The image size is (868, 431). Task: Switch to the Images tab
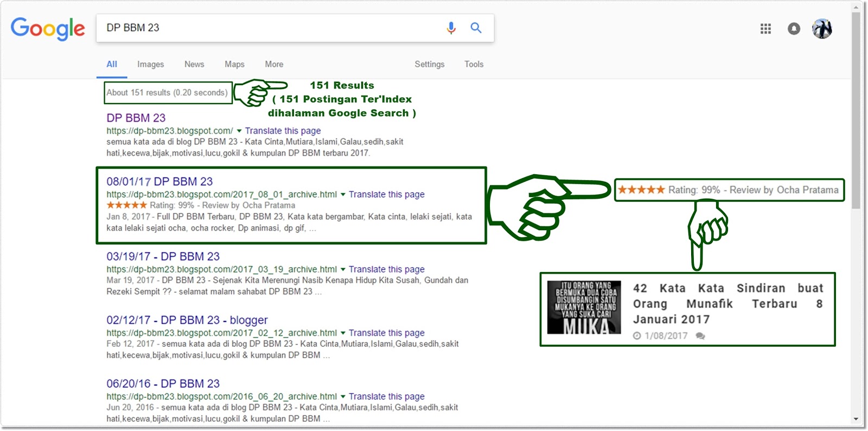(150, 64)
